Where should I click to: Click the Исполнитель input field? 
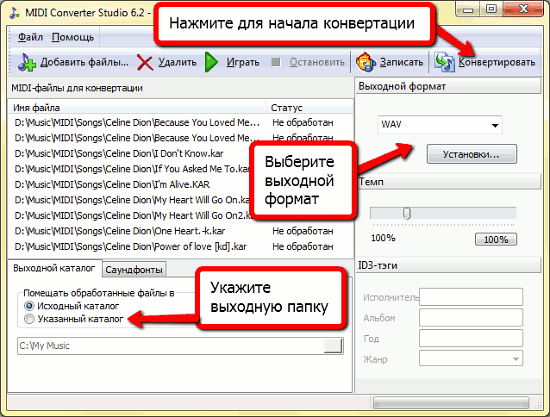pos(471,297)
